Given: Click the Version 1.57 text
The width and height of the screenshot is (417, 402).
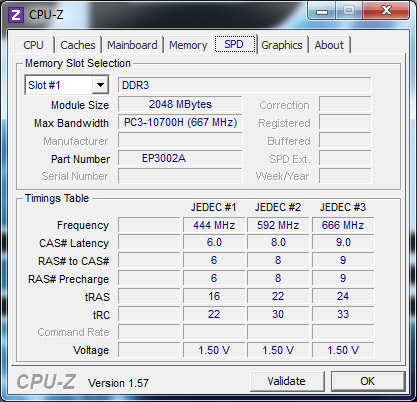Looking at the screenshot, I should [x=118, y=383].
